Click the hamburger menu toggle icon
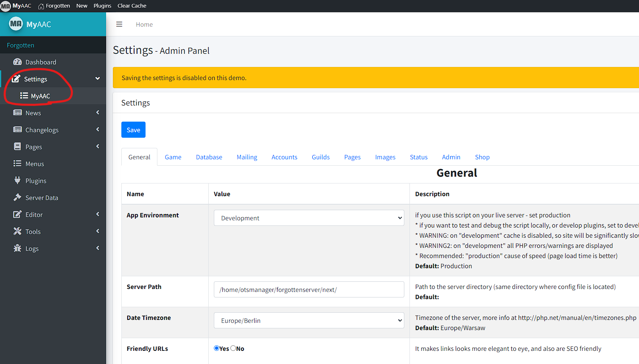The image size is (639, 364). click(x=119, y=24)
